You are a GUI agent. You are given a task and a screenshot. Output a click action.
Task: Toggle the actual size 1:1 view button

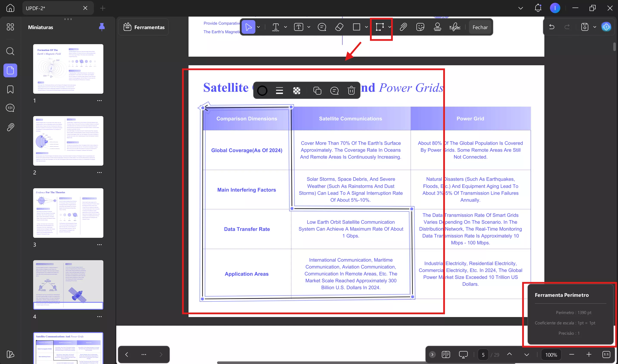click(606, 355)
